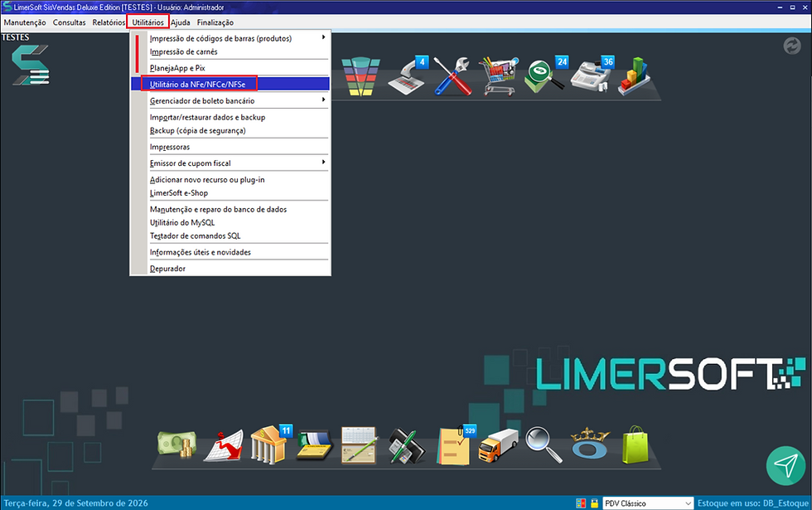Select Importar/restaurar dados e backup
Screen dimensions: 812x510
231,117
